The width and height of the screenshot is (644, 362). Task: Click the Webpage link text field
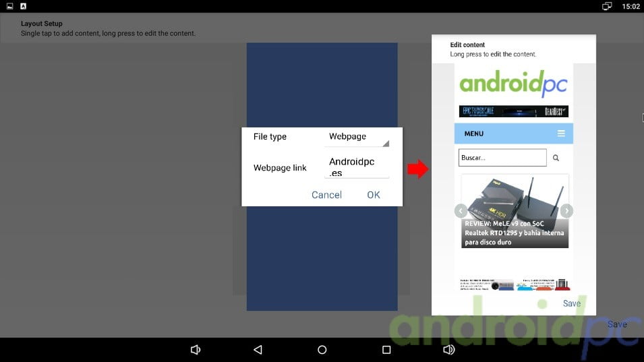click(x=357, y=167)
